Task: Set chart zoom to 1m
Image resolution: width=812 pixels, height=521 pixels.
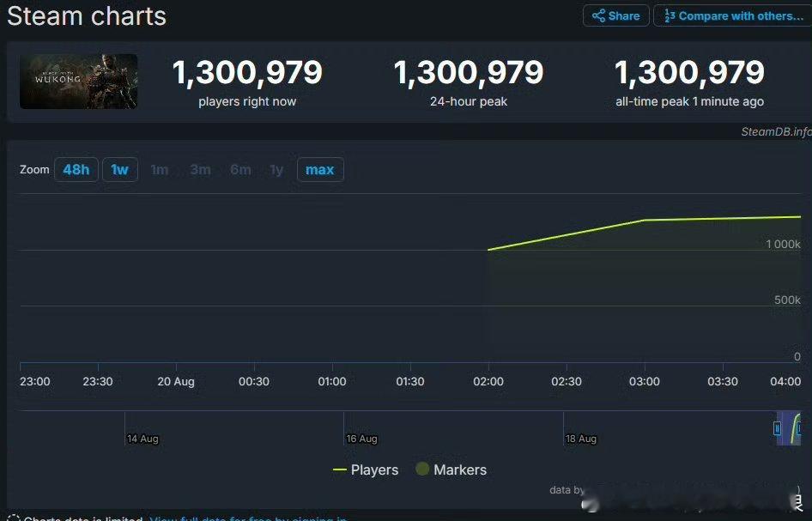Action: [160, 169]
